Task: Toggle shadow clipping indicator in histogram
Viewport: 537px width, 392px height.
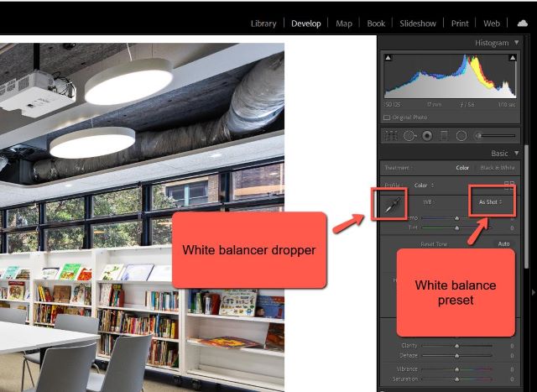Action: (388, 58)
